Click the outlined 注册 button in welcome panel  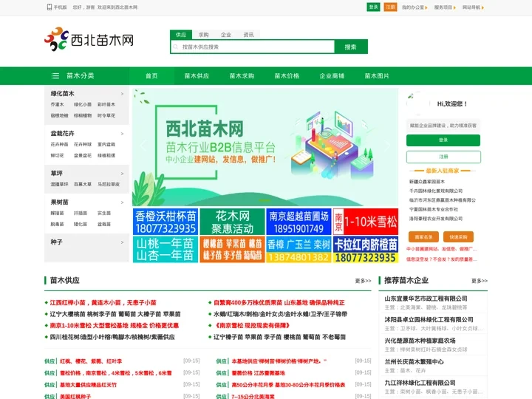click(443, 157)
